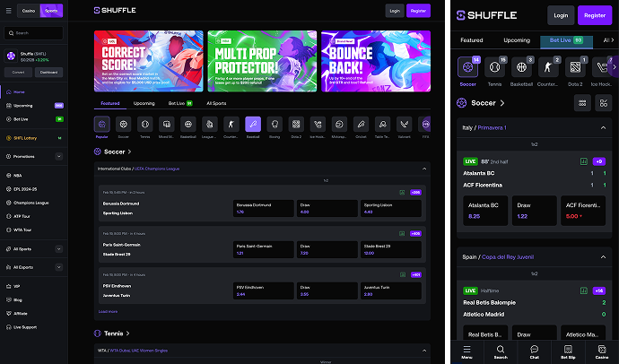This screenshot has width=619, height=364.
Task: Select the Motorsport icon
Action: 339,125
